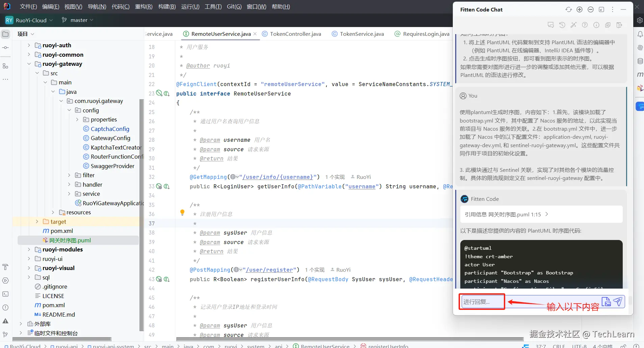Close the RemoteUserService.java tab

coord(255,34)
